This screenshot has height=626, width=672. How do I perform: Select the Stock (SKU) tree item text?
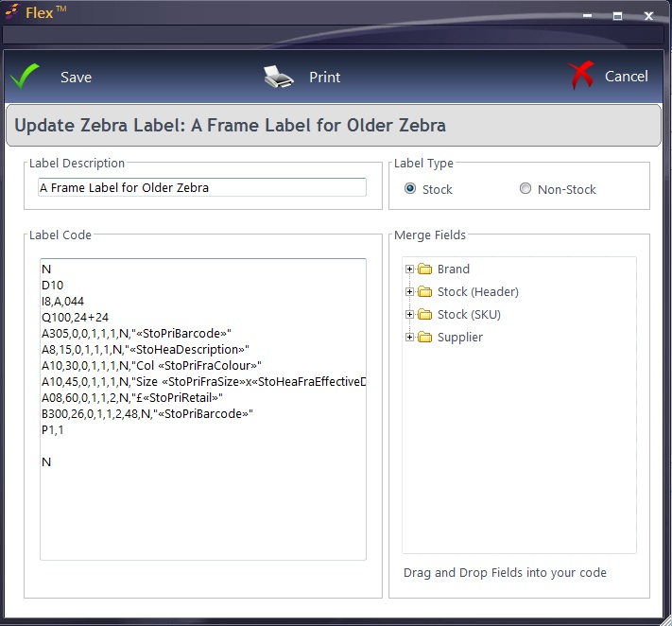[x=469, y=314]
